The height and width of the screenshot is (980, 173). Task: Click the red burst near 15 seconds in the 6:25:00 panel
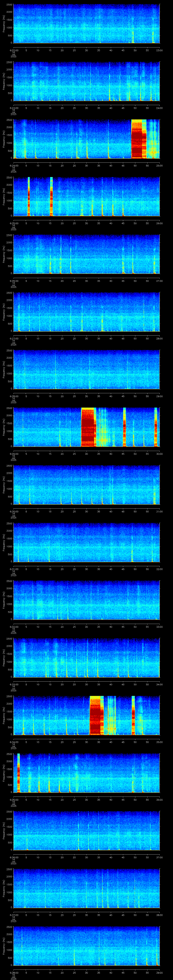point(51,197)
